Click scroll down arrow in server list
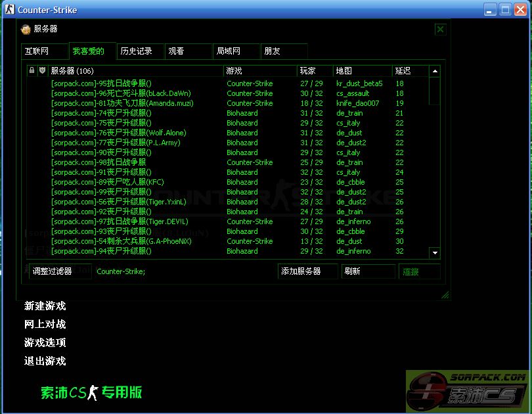 click(434, 252)
